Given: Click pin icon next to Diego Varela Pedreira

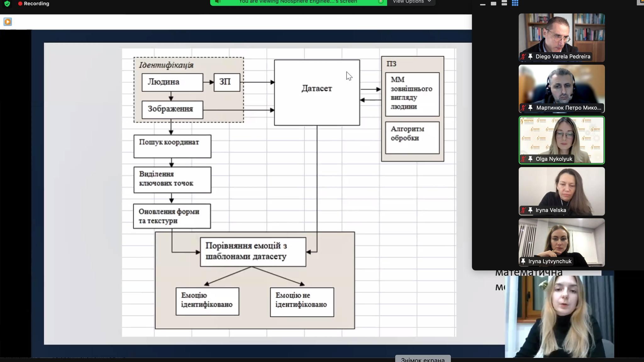Looking at the screenshot, I should 530,57.
